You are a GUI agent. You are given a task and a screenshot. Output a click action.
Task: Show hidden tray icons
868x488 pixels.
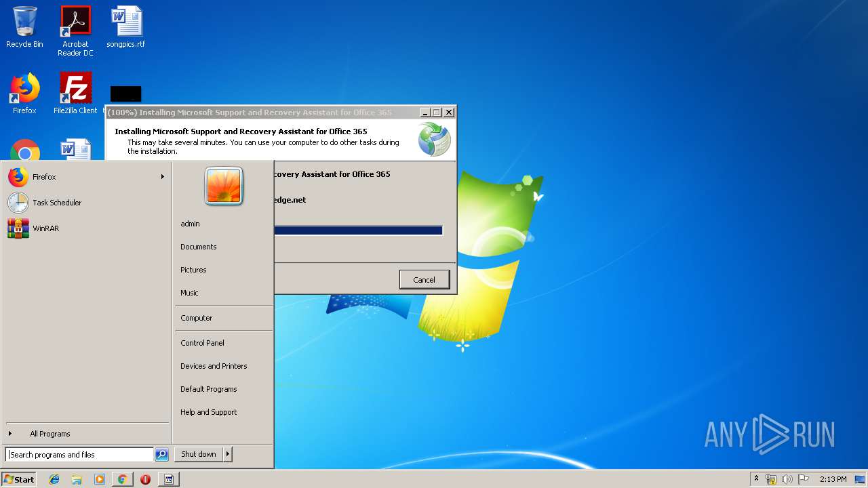pyautogui.click(x=756, y=479)
